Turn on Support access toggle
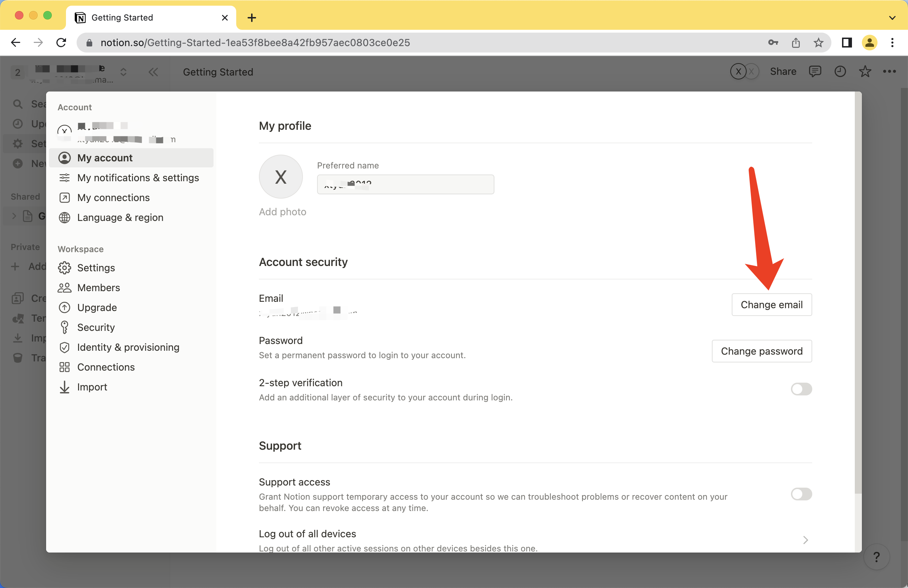The image size is (908, 588). point(801,494)
